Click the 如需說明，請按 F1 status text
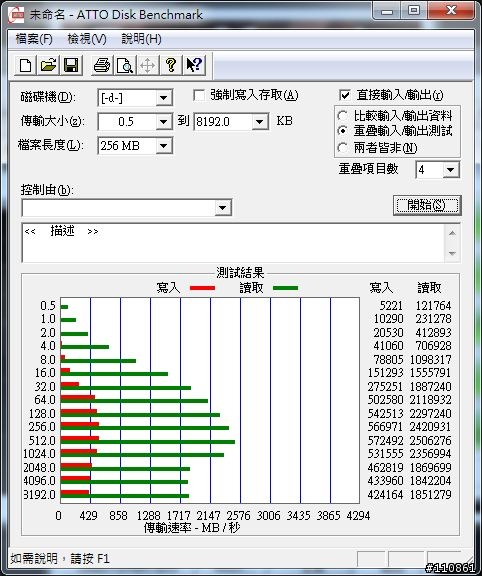Image resolution: width=482 pixels, height=576 pixels. (x=60, y=559)
